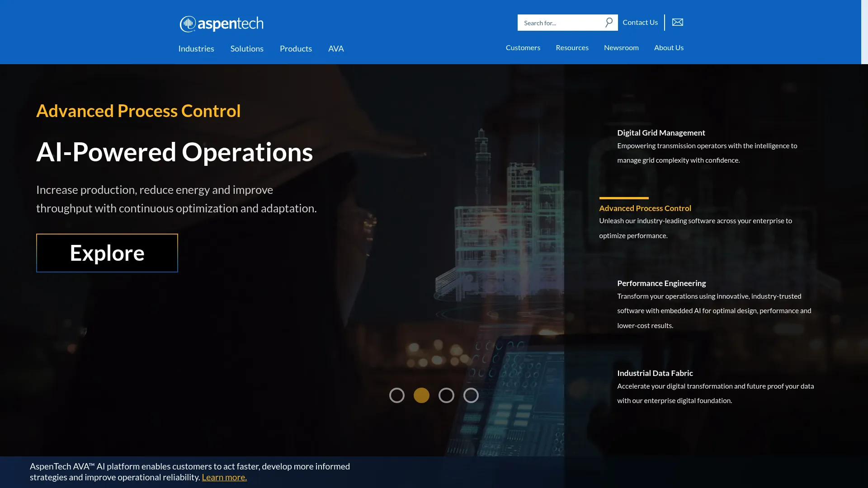
Task: Click the AspenTech AVA platform banner text
Action: (190, 472)
